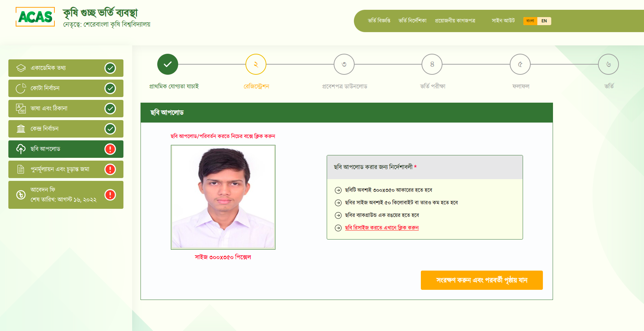Screen dimensions: 644x331
Task: Click প্রবেশপত্র ডাউনলোড step label
Action: coord(344,86)
